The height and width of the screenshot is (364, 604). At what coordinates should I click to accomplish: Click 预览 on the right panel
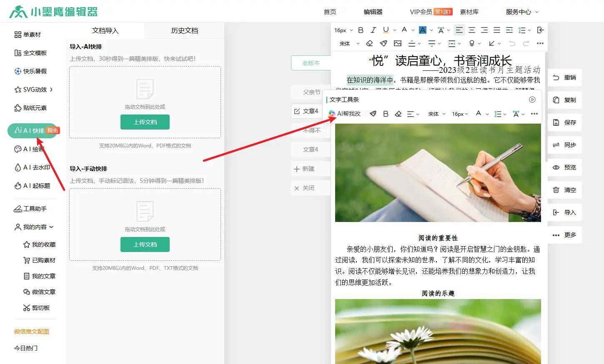click(565, 167)
